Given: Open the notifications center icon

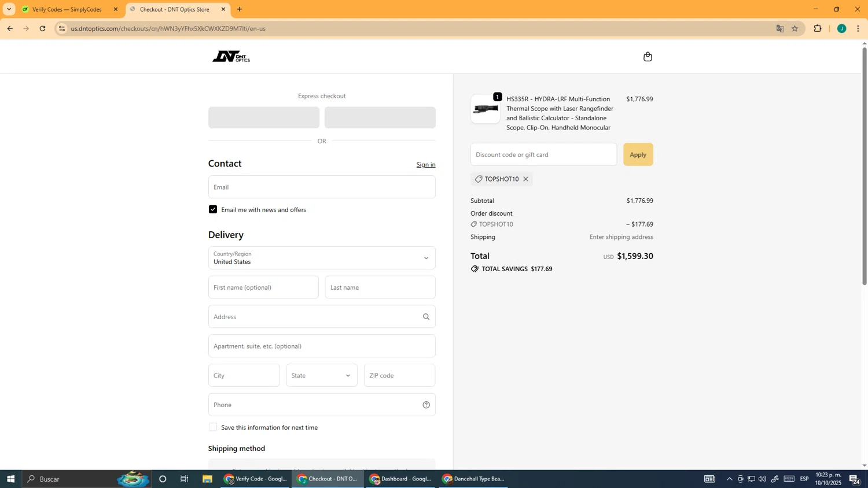Looking at the screenshot, I should (x=854, y=479).
